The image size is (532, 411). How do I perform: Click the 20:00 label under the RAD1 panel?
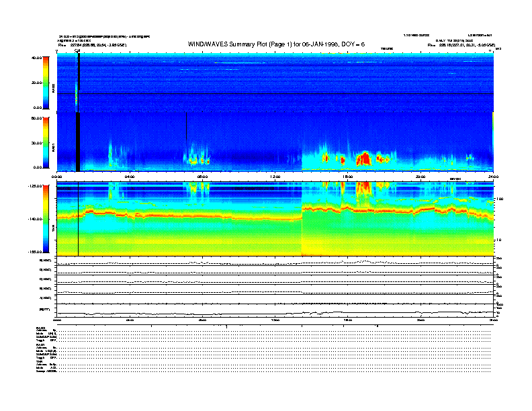click(420, 177)
